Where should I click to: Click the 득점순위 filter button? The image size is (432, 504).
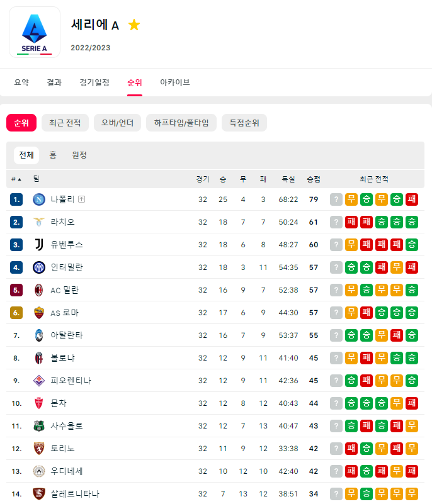click(244, 123)
